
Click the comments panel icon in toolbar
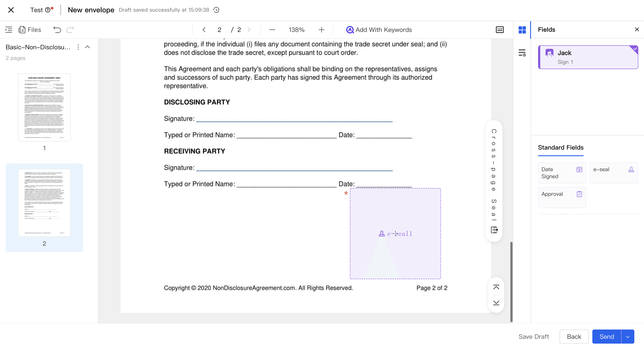[500, 30]
